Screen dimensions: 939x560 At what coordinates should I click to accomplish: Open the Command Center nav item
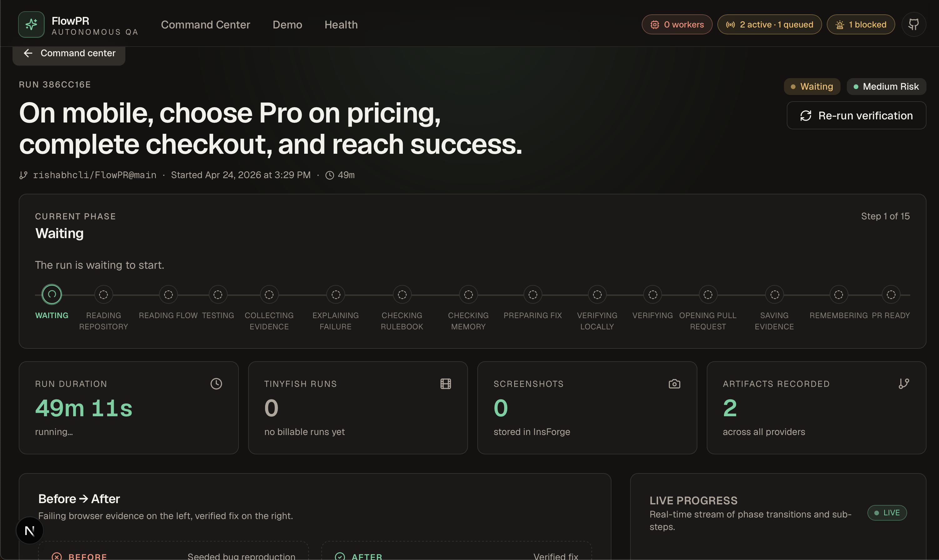coord(205,24)
